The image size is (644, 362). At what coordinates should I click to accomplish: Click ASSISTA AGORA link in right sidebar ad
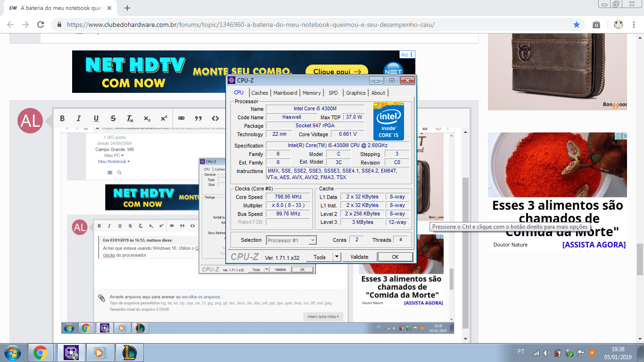pyautogui.click(x=594, y=245)
